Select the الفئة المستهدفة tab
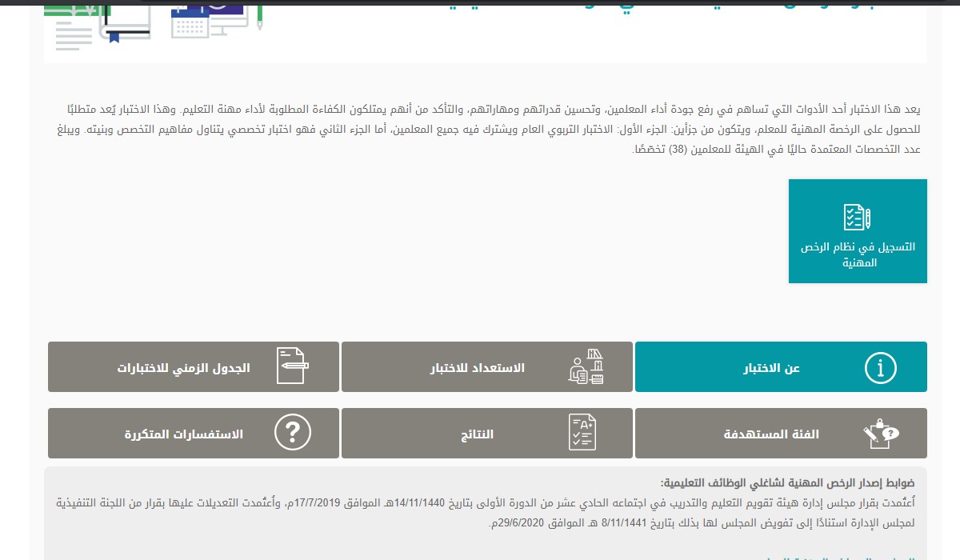This screenshot has width=960, height=560. [781, 433]
